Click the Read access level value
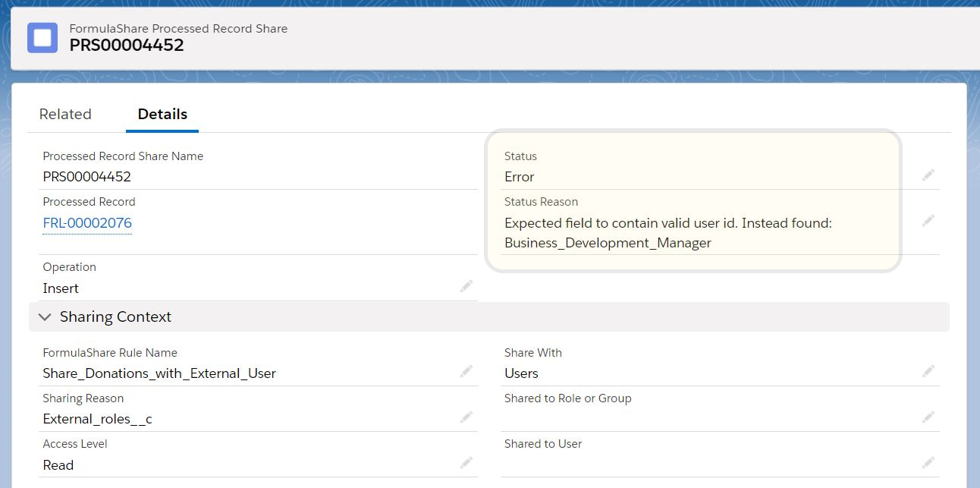The height and width of the screenshot is (488, 980). point(58,465)
